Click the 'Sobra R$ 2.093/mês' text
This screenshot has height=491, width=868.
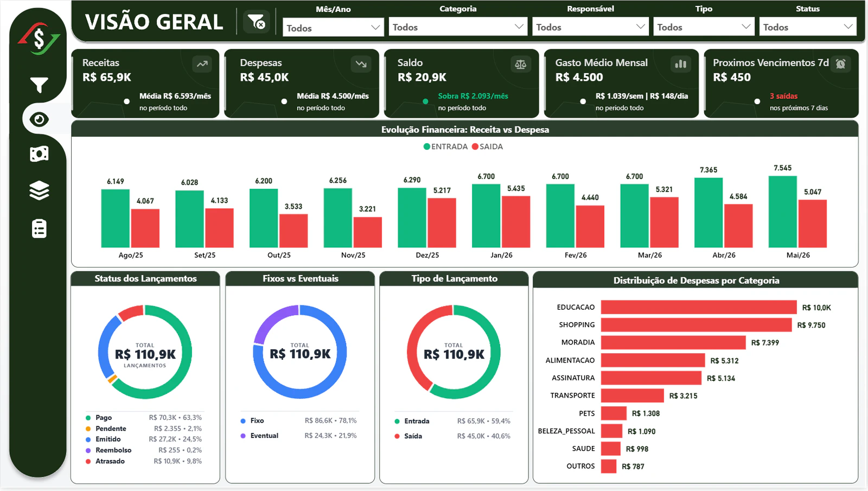[x=473, y=96]
